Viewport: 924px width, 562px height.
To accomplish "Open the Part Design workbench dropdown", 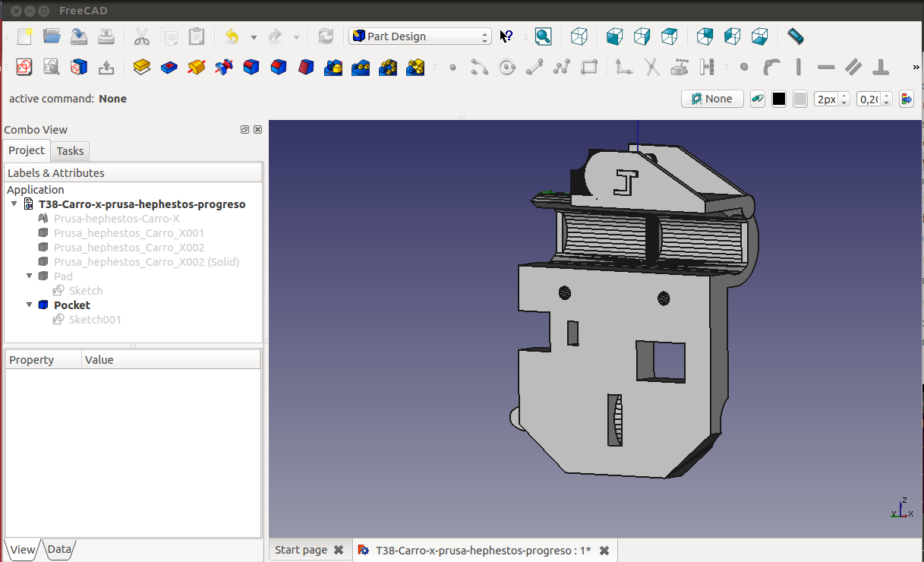I will (x=420, y=36).
